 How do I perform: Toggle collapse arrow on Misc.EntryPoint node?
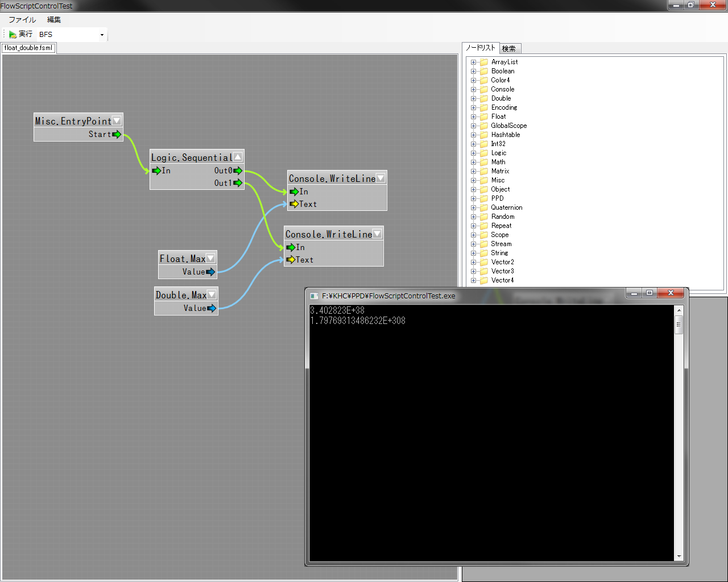point(117,120)
